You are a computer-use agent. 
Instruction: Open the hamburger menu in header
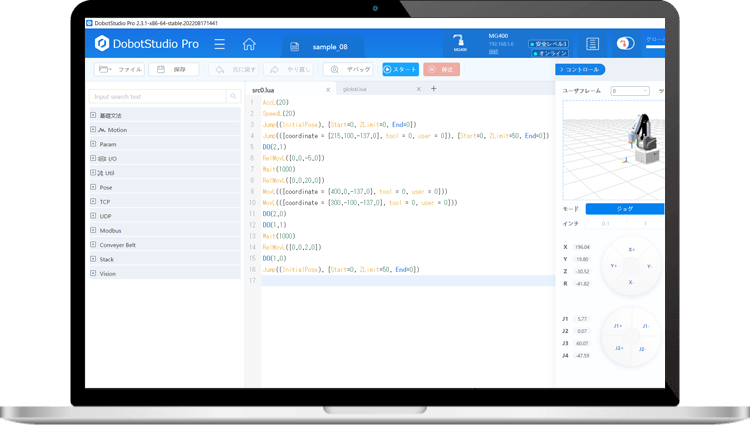pyautogui.click(x=219, y=44)
